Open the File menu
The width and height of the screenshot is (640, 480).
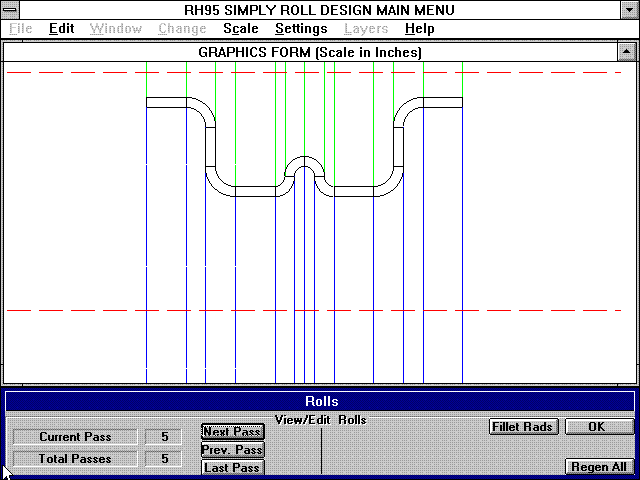pyautogui.click(x=20, y=29)
